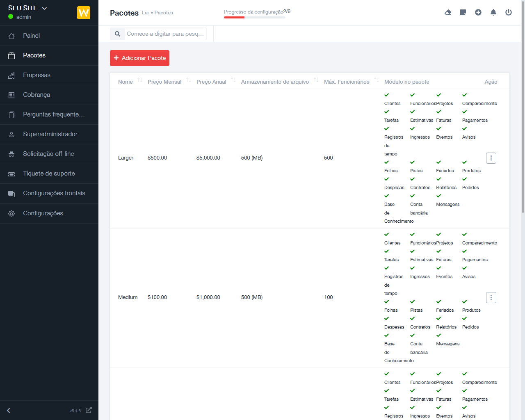
Task: Click the setup progress bar
Action: (x=254, y=17)
